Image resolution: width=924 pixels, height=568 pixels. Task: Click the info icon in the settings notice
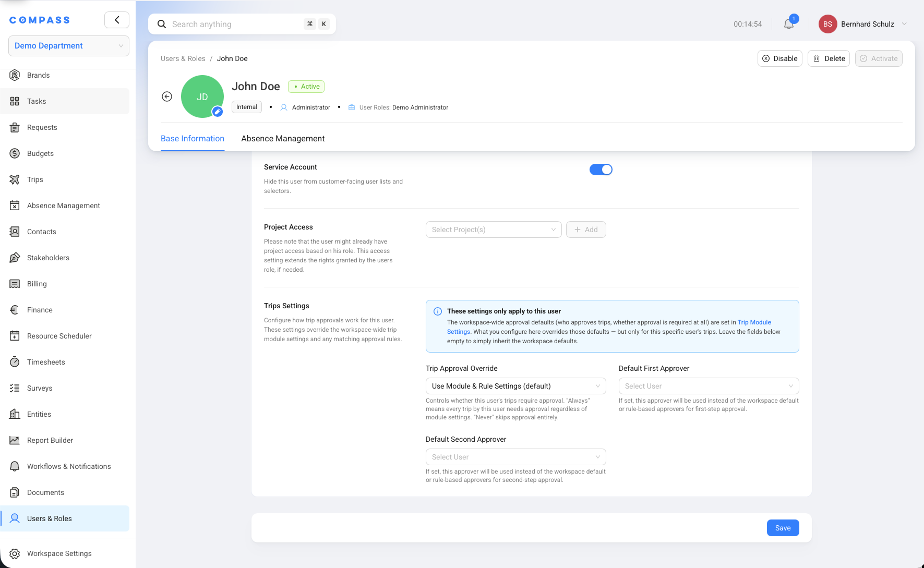point(438,311)
